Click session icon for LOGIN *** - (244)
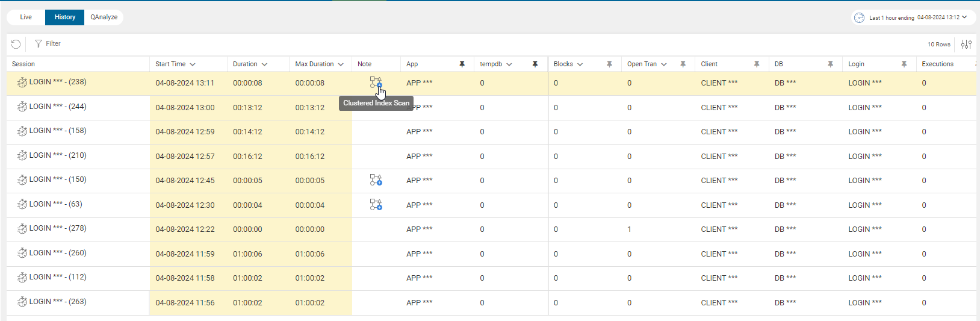 [22, 107]
